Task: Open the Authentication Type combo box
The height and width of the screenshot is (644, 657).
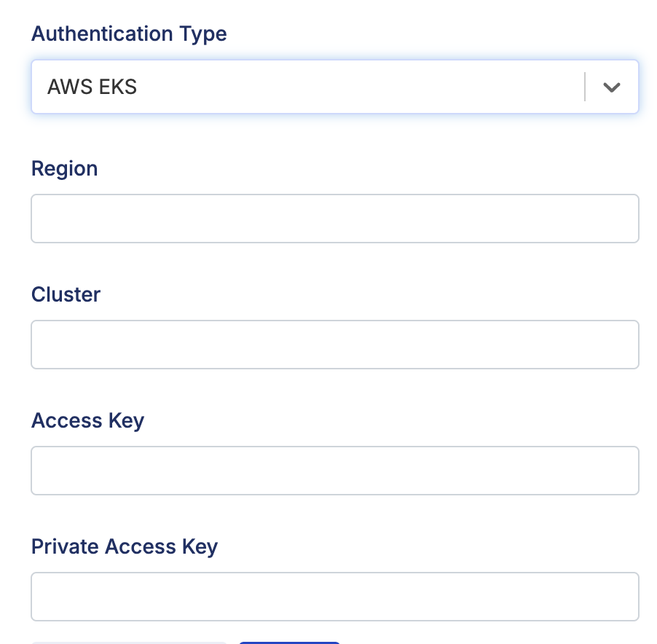Action: click(306, 87)
